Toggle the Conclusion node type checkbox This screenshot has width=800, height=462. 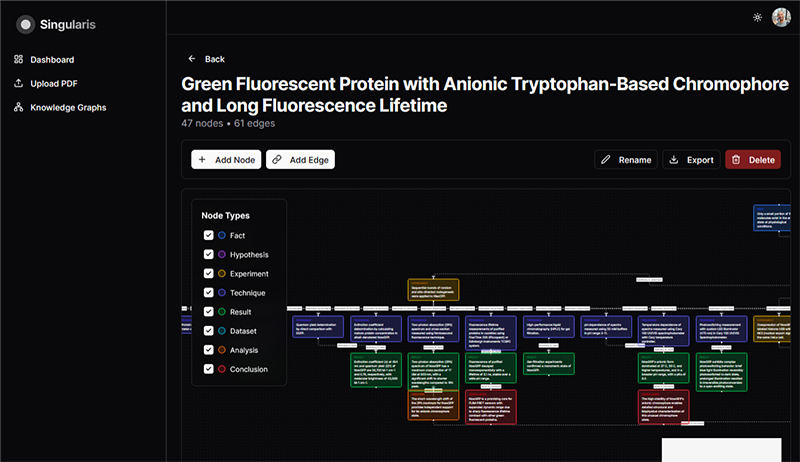point(209,369)
